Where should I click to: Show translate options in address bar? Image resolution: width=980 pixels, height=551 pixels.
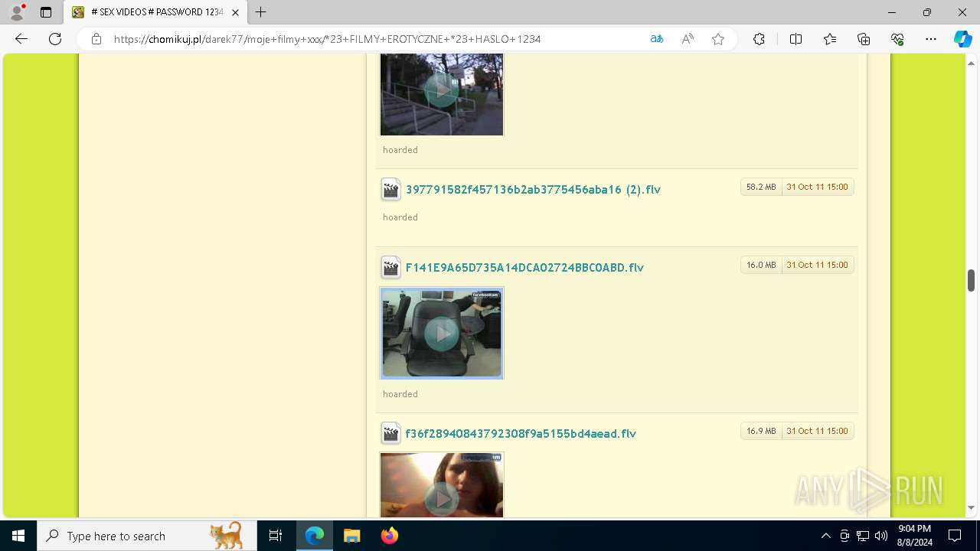pos(657,39)
